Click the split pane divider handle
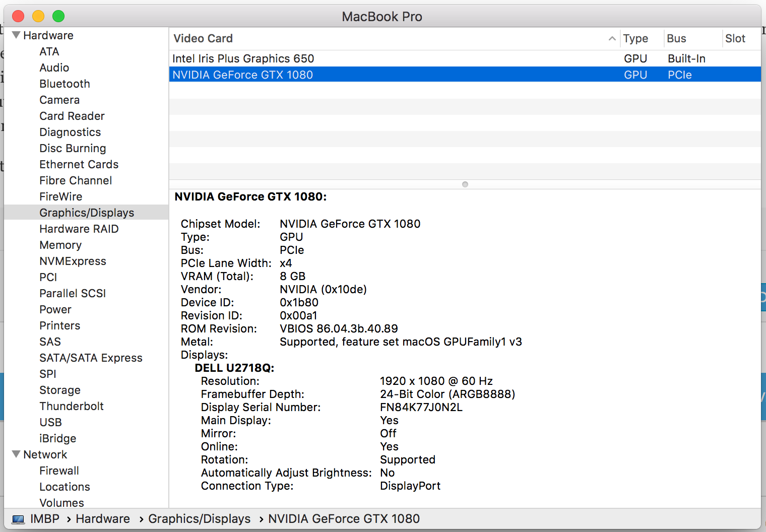This screenshot has height=532, width=766. [465, 184]
